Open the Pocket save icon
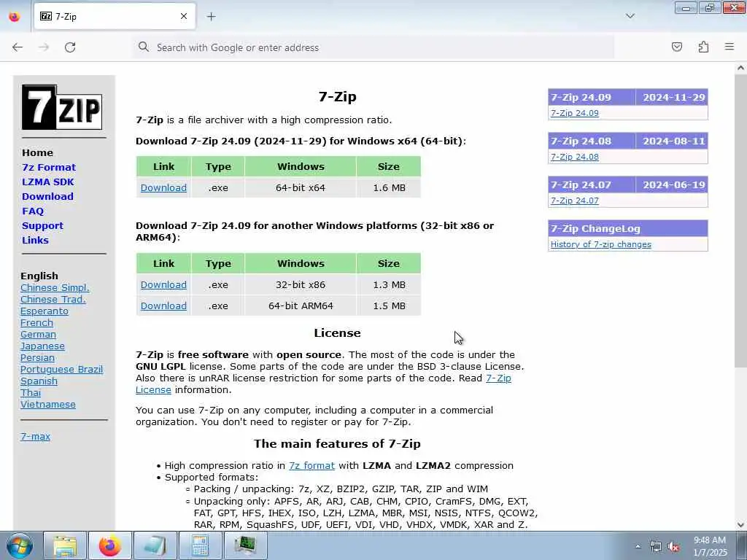The height and width of the screenshot is (560, 747). (677, 47)
